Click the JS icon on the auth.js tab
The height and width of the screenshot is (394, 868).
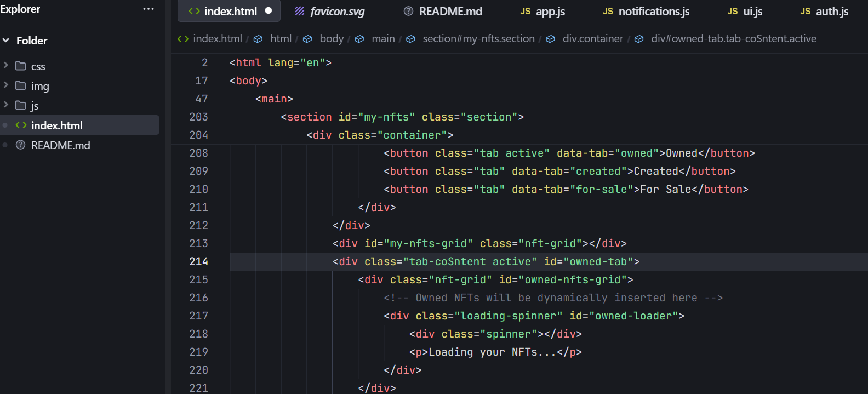tap(806, 11)
